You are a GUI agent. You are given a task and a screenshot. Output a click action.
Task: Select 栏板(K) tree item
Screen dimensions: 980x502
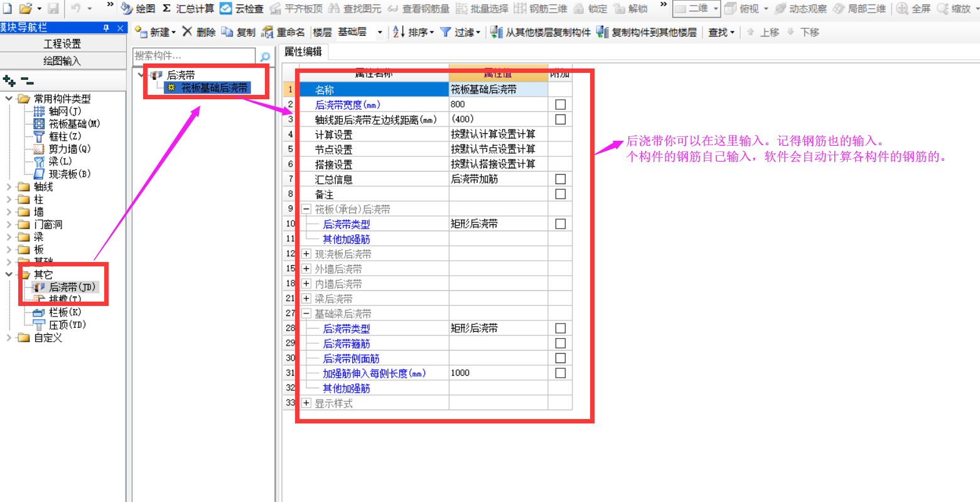click(65, 312)
